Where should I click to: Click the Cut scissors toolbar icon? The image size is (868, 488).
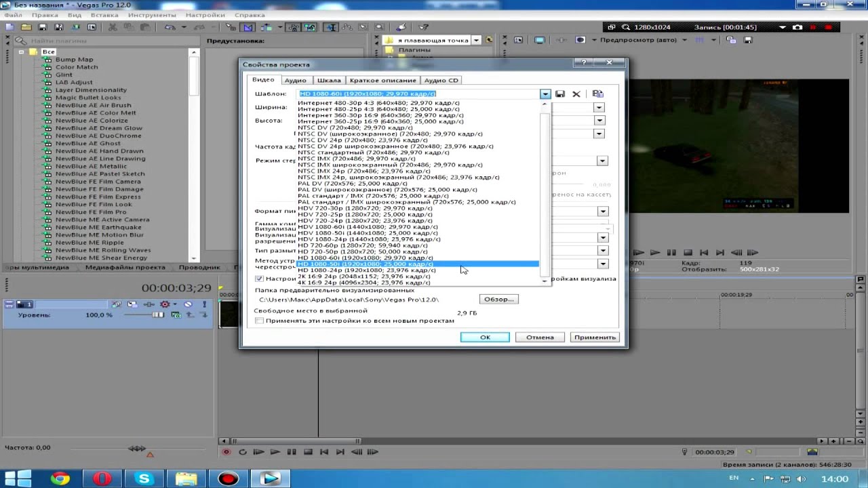113,27
